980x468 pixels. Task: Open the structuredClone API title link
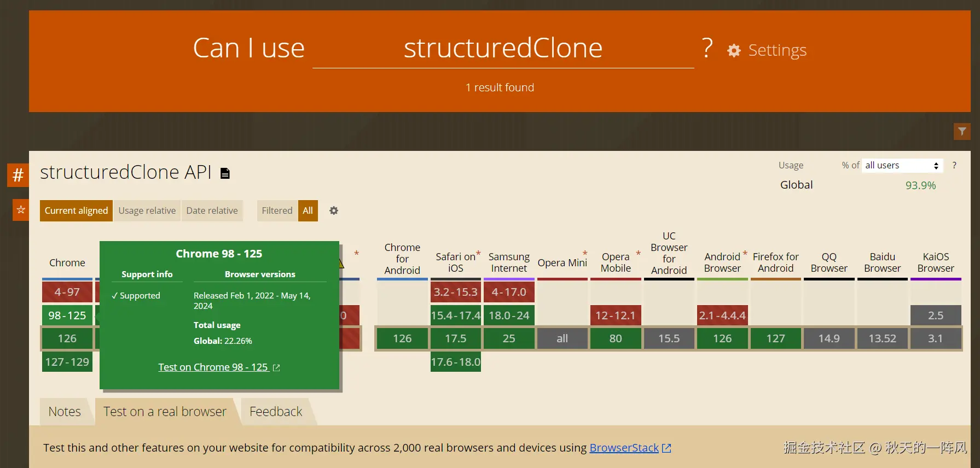click(x=126, y=172)
